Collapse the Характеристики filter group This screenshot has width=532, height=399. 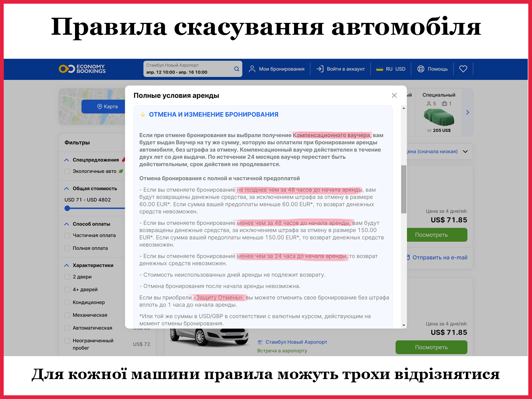(66, 265)
